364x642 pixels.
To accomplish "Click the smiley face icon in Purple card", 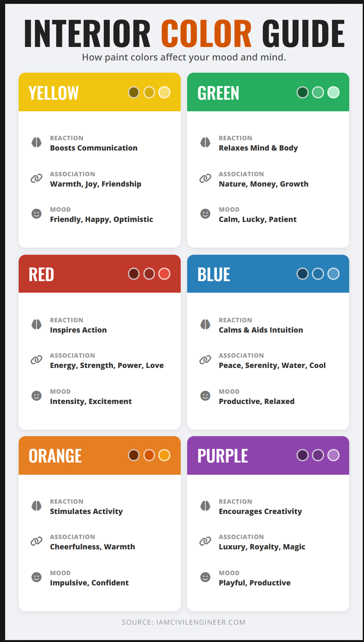I will 205,577.
